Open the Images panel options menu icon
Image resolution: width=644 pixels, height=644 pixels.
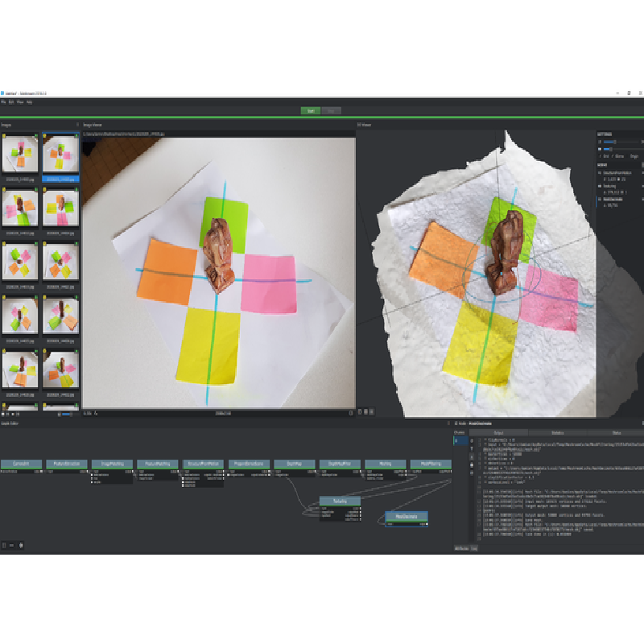(77, 125)
